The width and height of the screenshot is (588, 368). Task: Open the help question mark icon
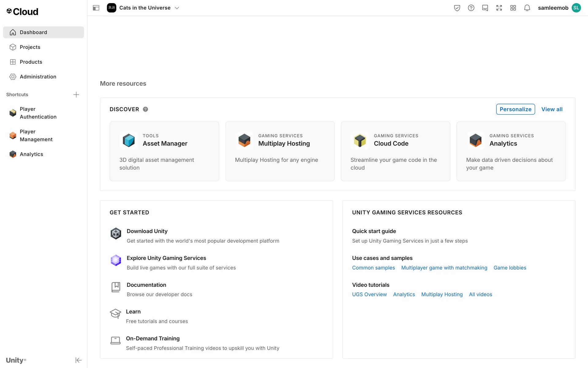[x=471, y=8]
